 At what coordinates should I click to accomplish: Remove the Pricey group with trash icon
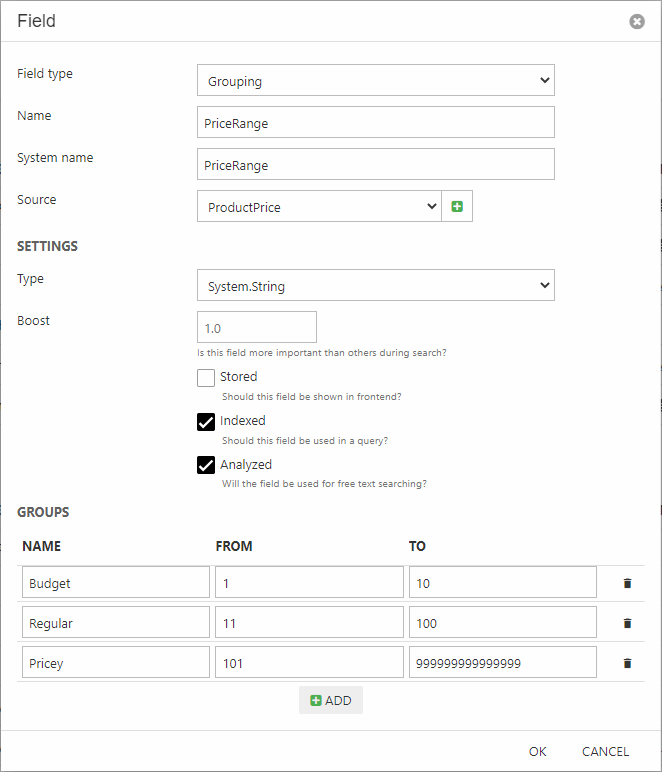tap(627, 663)
